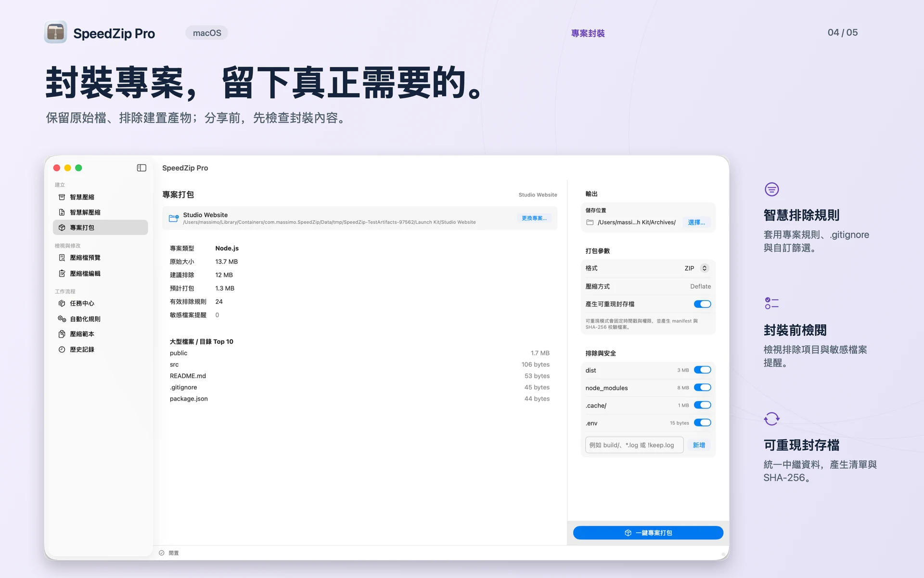
Task: Click the status bar 閒置 checkmark icon
Action: 162,553
